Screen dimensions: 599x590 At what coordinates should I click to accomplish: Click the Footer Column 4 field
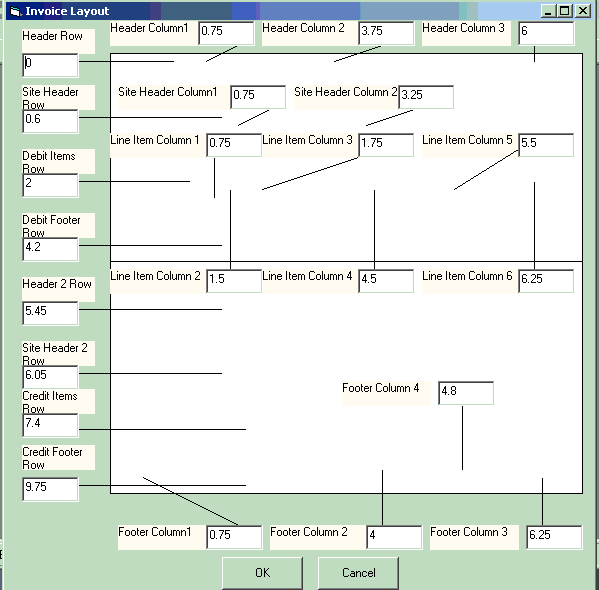click(466, 393)
